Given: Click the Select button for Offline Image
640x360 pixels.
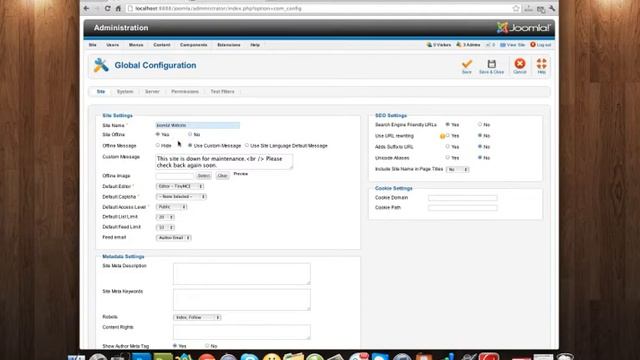Looking at the screenshot, I should click(204, 176).
